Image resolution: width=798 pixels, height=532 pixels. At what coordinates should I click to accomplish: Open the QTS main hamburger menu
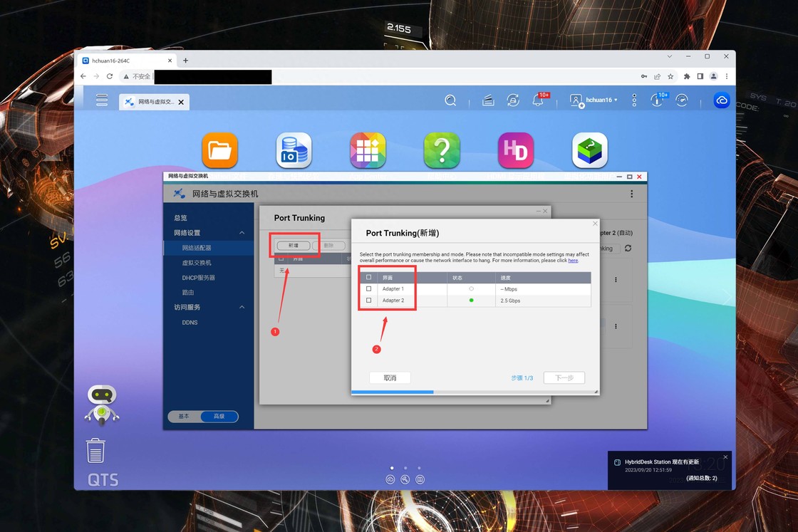click(x=102, y=100)
